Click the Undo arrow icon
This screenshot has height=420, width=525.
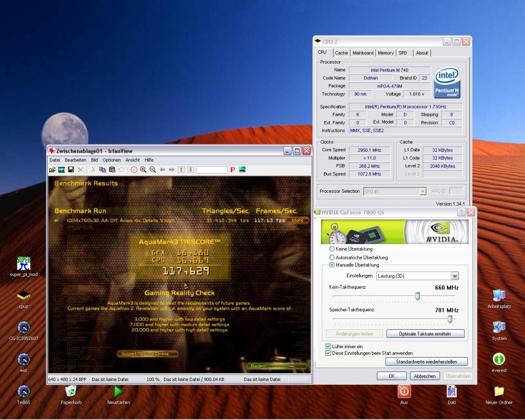(x=121, y=170)
